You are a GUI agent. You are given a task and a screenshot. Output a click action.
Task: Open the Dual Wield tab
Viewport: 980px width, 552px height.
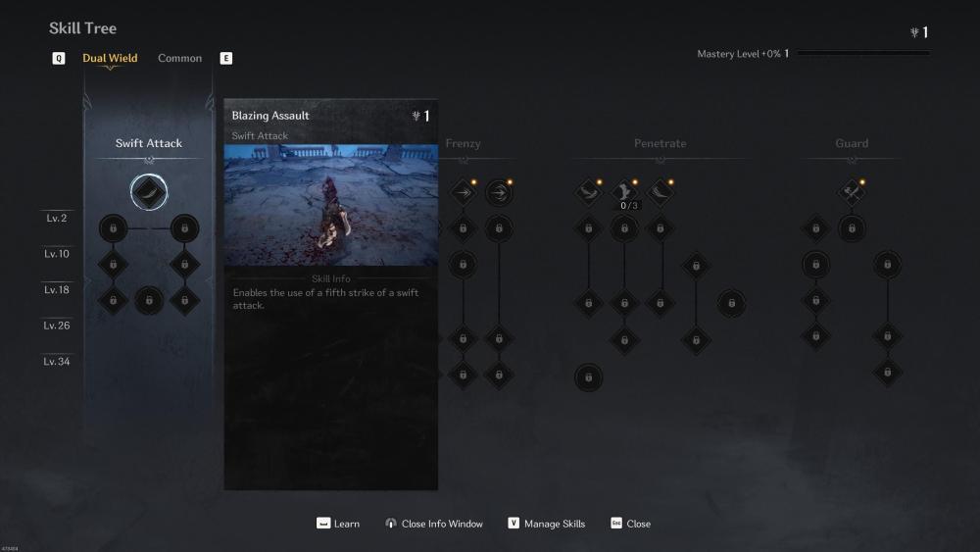point(110,58)
